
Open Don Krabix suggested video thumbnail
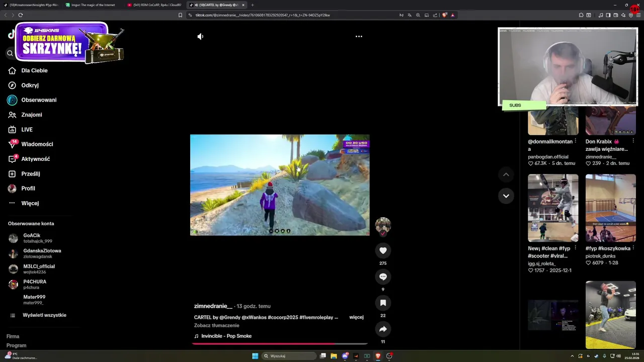(611, 121)
